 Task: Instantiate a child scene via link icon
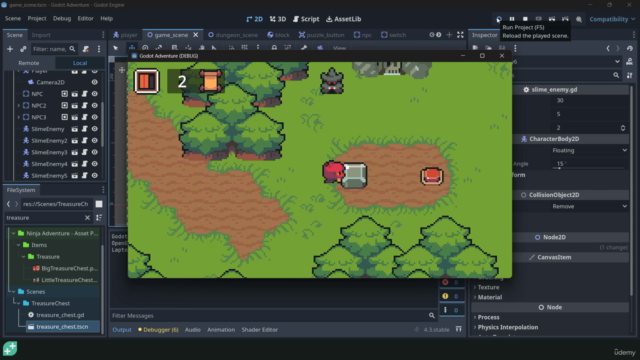coord(23,49)
